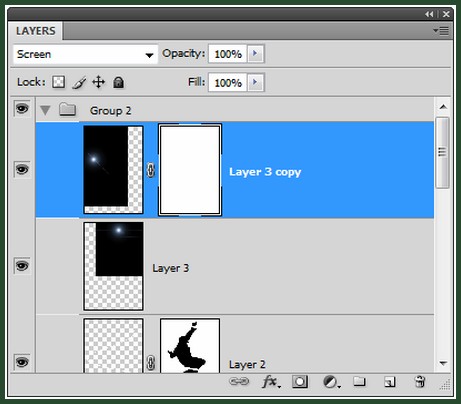The image size is (461, 404).
Task: Toggle Layer 3 visibility eye
Action: click(x=22, y=266)
